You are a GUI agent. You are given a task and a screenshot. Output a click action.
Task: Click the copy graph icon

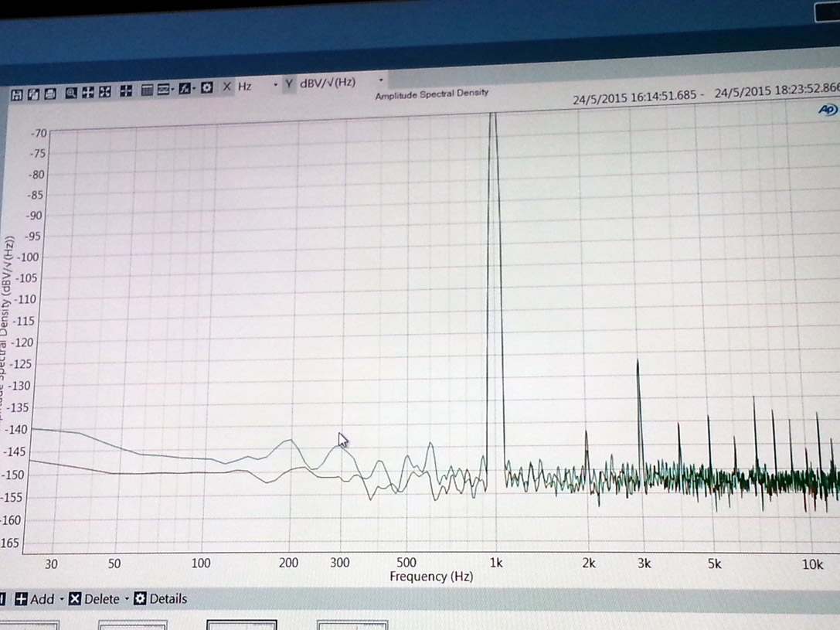(33, 94)
